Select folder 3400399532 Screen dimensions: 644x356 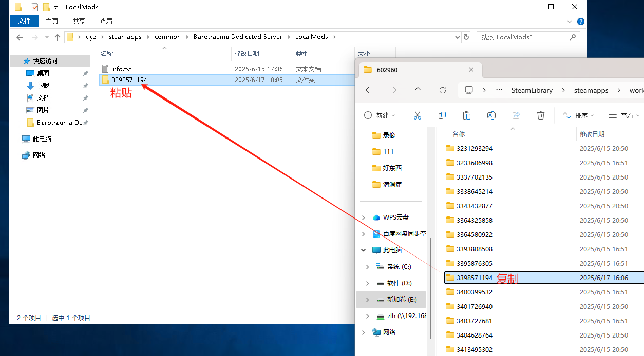(x=474, y=292)
